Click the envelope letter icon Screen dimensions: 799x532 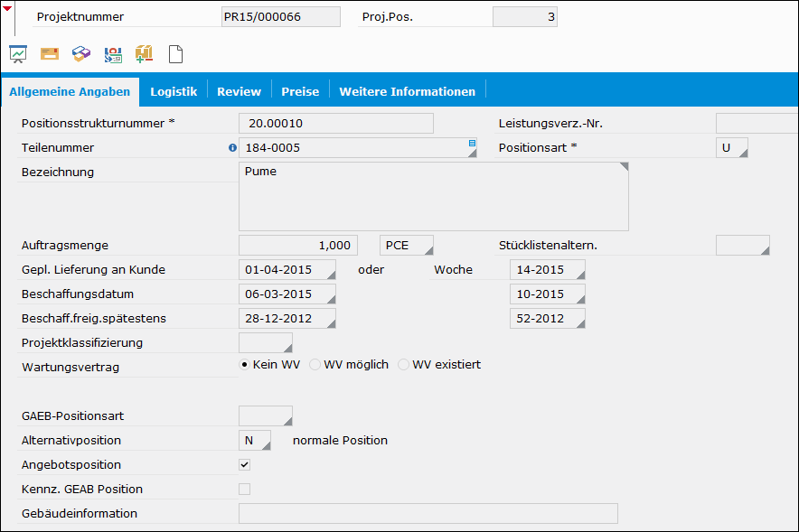coord(50,54)
